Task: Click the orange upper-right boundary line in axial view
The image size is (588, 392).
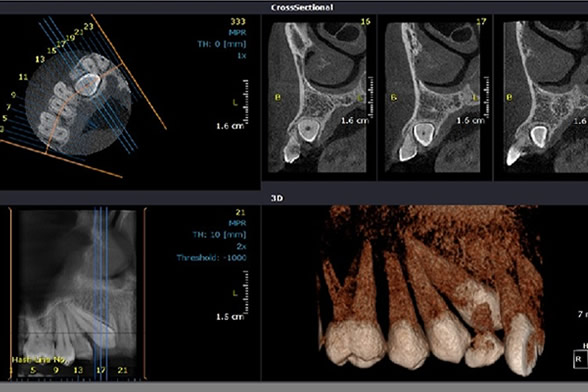Action: pyautogui.click(x=129, y=71)
